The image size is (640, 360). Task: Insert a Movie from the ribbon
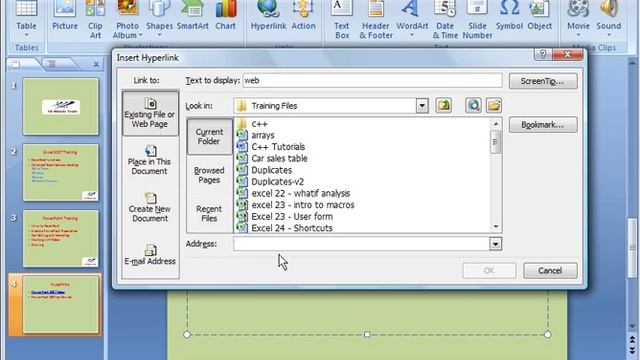(578, 20)
